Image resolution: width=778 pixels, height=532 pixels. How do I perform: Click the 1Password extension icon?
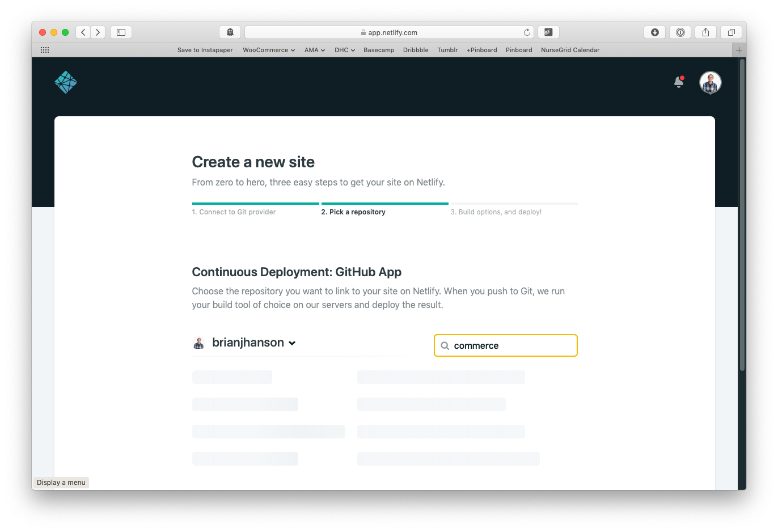(x=680, y=32)
